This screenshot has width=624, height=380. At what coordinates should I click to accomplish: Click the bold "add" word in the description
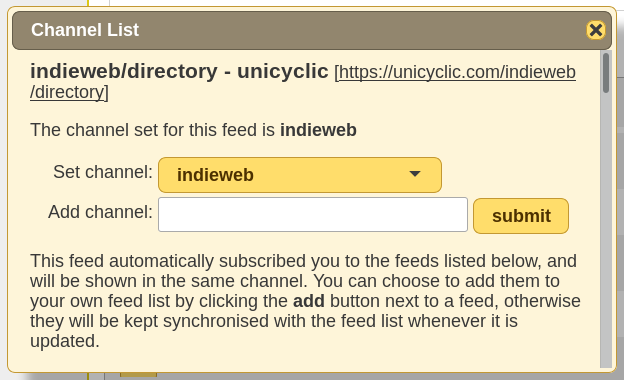[308, 301]
